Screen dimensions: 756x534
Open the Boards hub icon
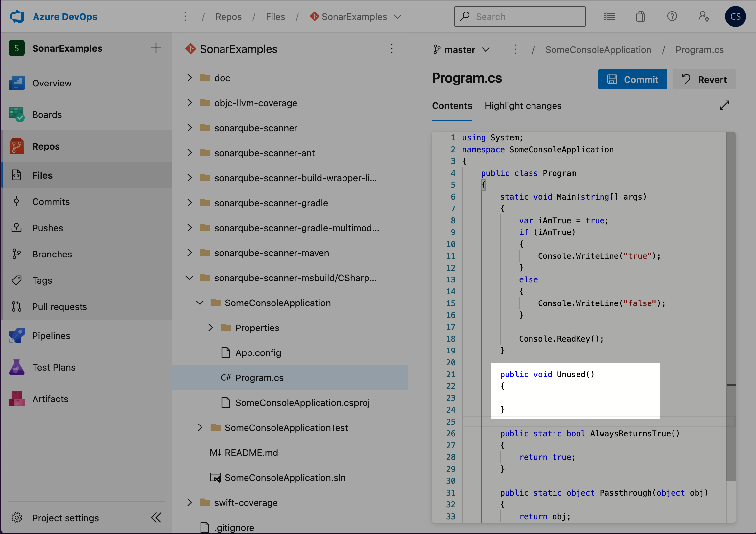coord(17,115)
